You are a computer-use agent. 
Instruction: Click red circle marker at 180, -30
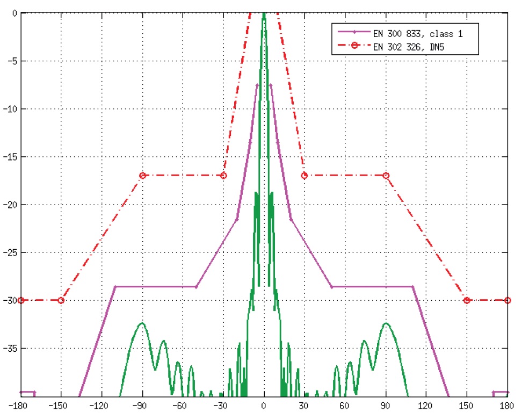pyautogui.click(x=508, y=300)
